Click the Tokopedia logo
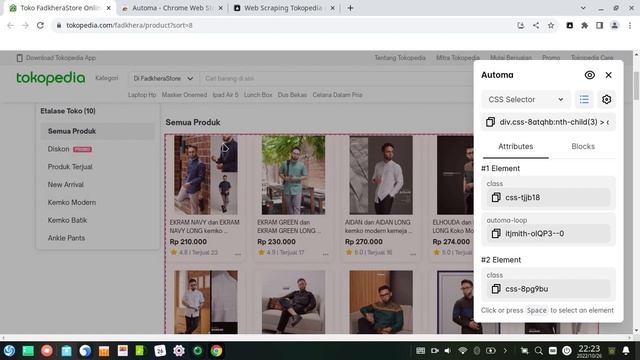The height and width of the screenshot is (360, 640). pos(51,78)
